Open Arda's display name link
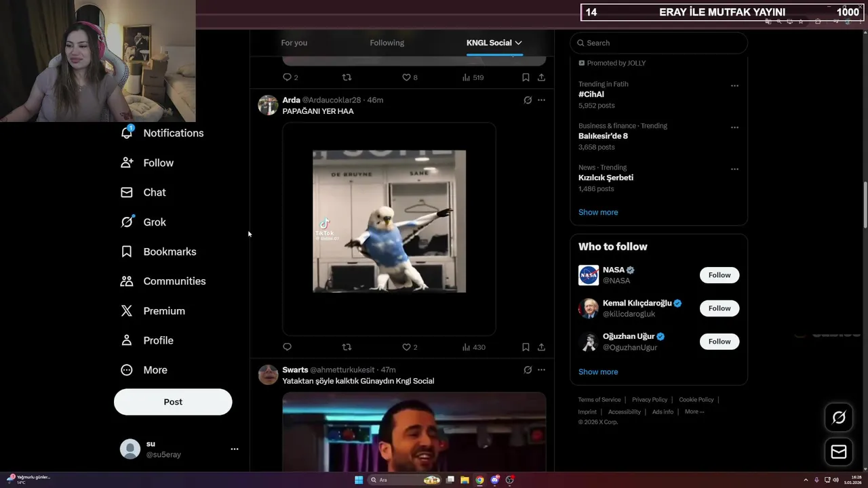This screenshot has height=488, width=868. click(291, 100)
